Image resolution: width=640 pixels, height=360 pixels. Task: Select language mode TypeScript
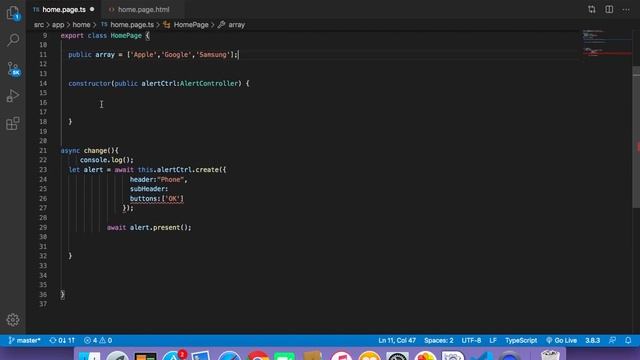521,340
